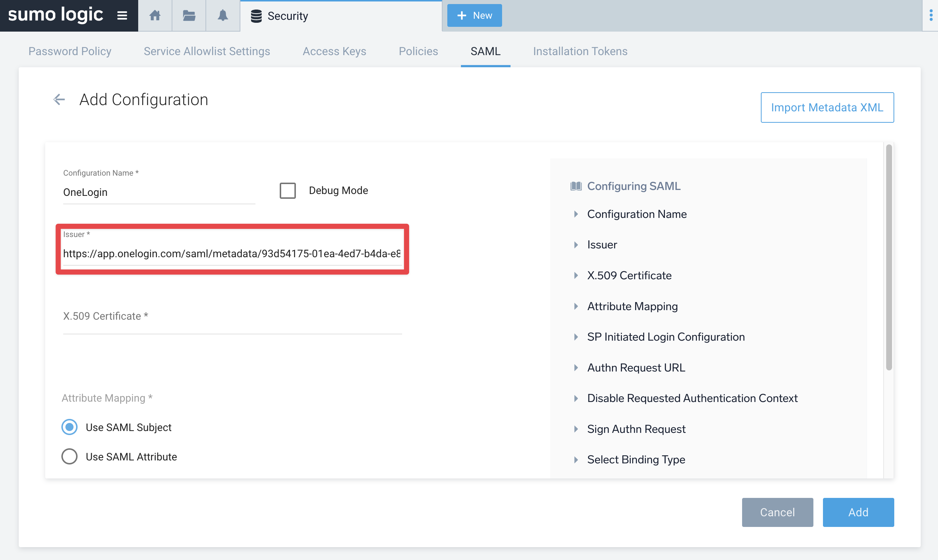The width and height of the screenshot is (938, 560).
Task: Click the Issuer URL input field
Action: (232, 254)
